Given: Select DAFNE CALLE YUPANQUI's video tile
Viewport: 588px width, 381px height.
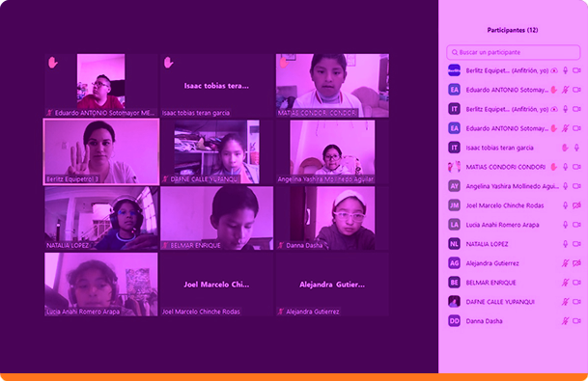Looking at the screenshot, I should tap(216, 151).
